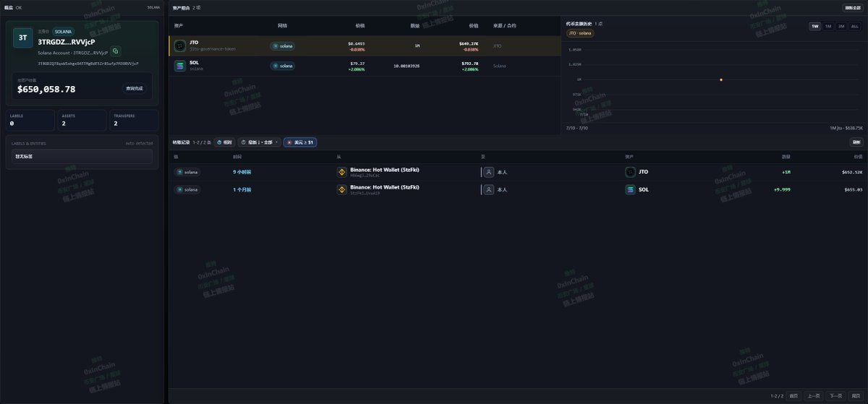Click the solana network badge in SOL asset row
Image resolution: width=868 pixels, height=404 pixels.
click(283, 66)
